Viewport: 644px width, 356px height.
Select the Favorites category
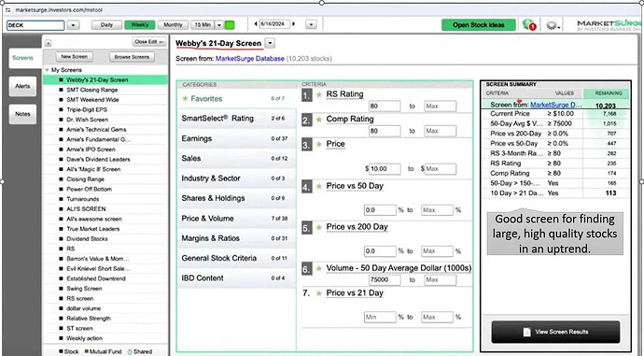tap(236, 99)
